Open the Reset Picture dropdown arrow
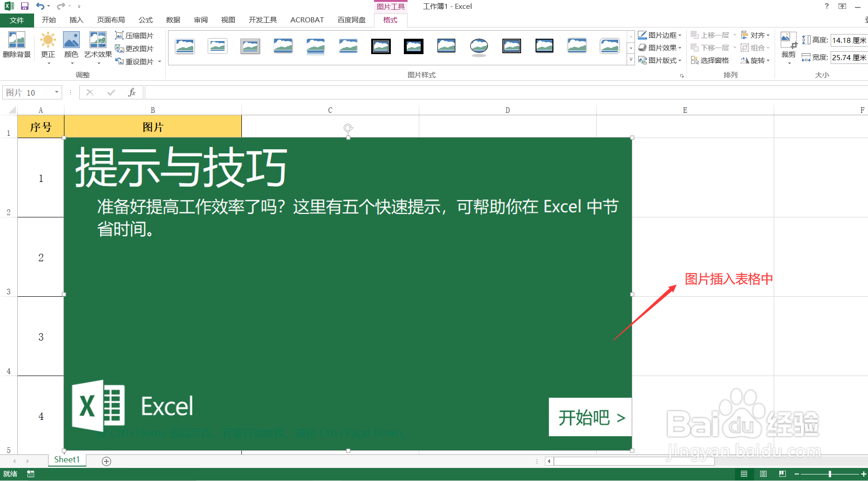Viewport: 868px width, 481px height. click(160, 62)
